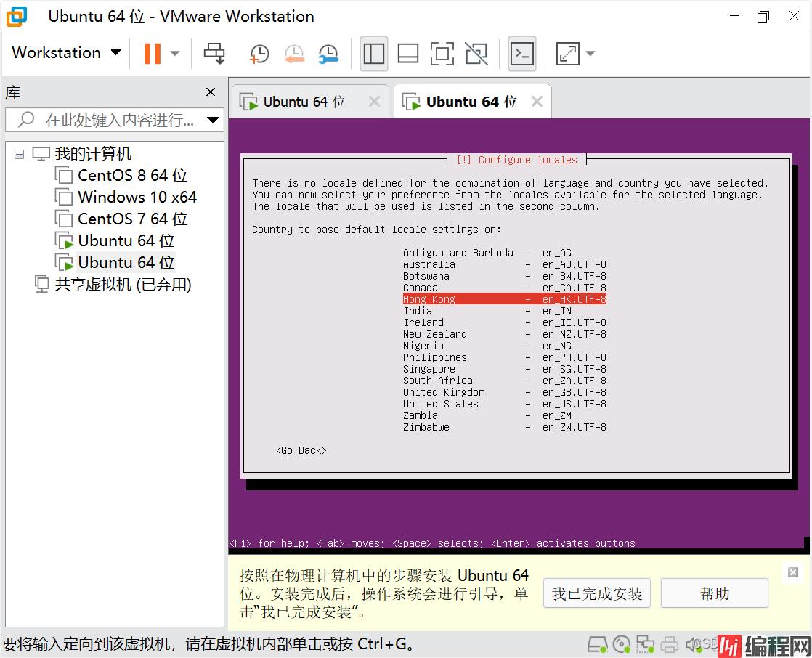Image resolution: width=812 pixels, height=658 pixels.
Task: Close the 库 library panel
Action: [211, 92]
